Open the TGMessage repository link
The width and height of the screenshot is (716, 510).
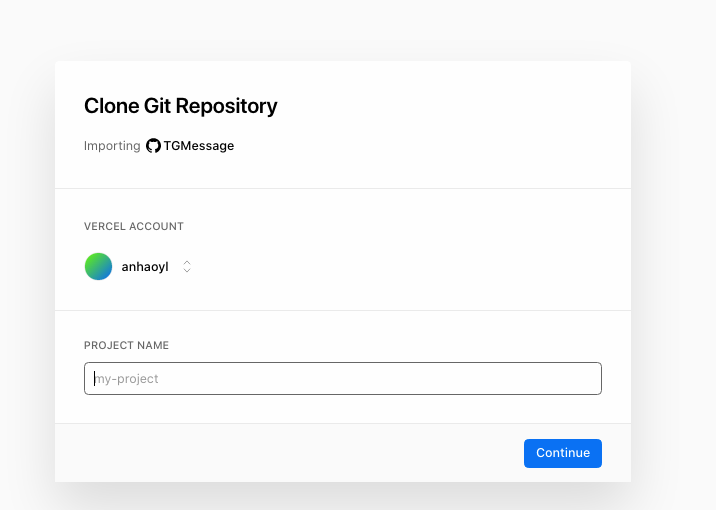(199, 146)
